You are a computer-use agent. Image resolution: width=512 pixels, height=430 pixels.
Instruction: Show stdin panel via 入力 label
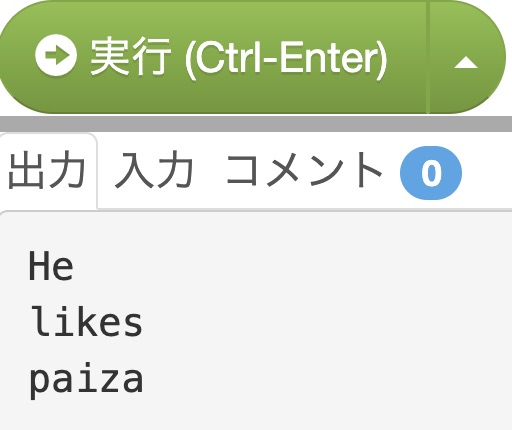(154, 170)
